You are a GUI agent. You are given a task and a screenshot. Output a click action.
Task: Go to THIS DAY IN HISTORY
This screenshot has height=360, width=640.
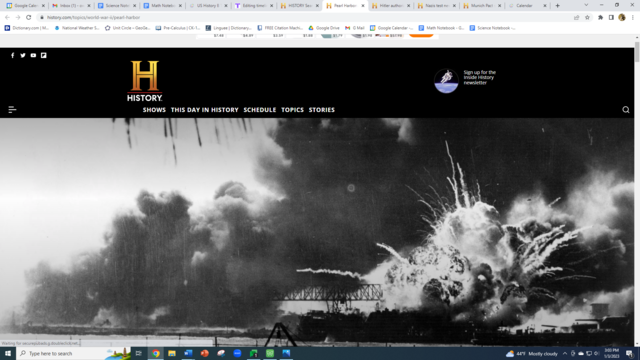(204, 110)
